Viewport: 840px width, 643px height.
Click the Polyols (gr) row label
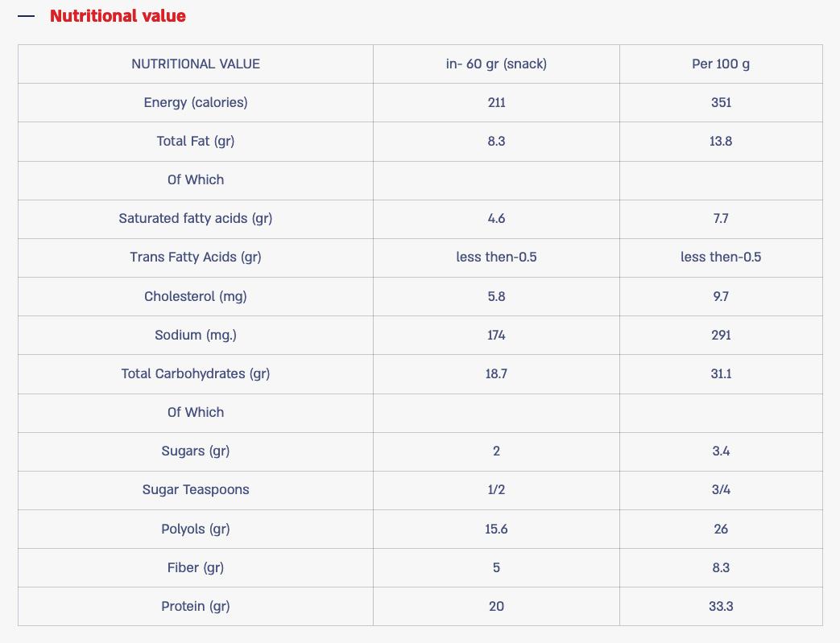point(196,529)
